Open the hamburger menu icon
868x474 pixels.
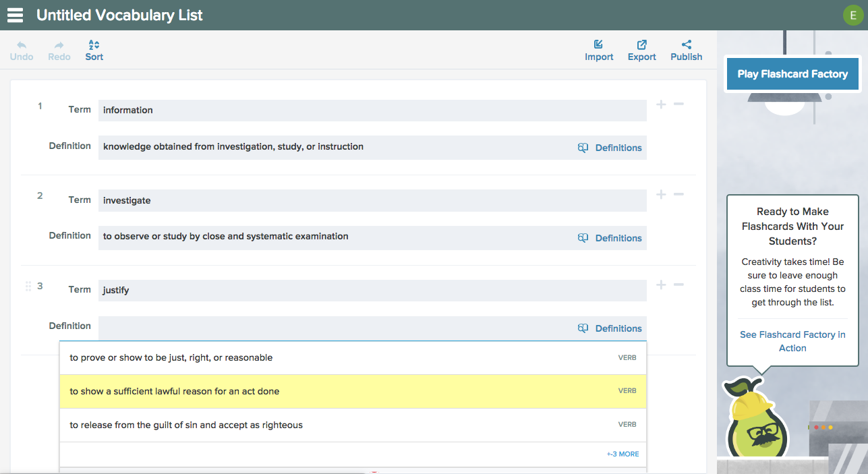(x=15, y=15)
